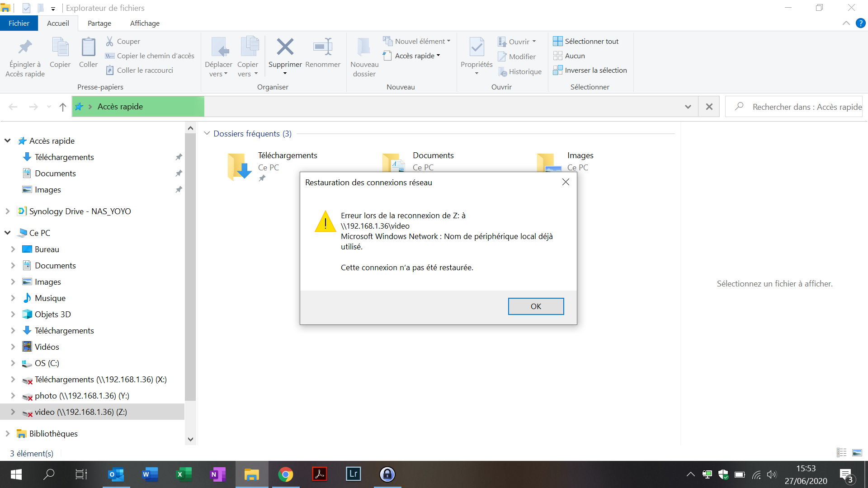This screenshot has height=488, width=868.
Task: Expand the Synology Drive - NAS_YOYO tree node
Action: (x=8, y=211)
